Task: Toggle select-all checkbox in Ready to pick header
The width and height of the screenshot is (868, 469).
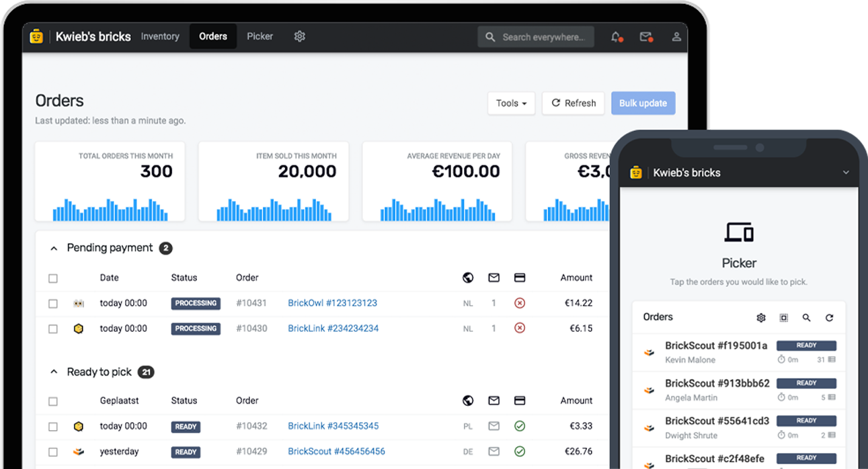Action: [x=53, y=401]
